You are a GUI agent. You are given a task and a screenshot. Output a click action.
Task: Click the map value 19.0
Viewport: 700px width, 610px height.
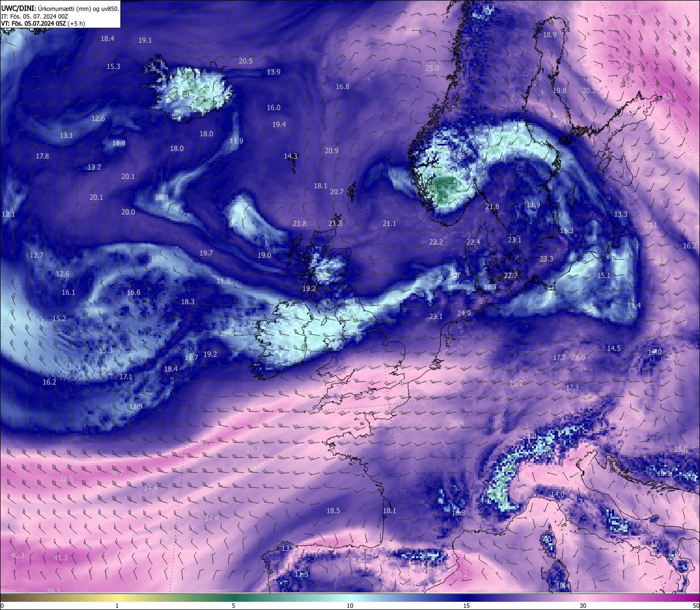[x=264, y=255]
